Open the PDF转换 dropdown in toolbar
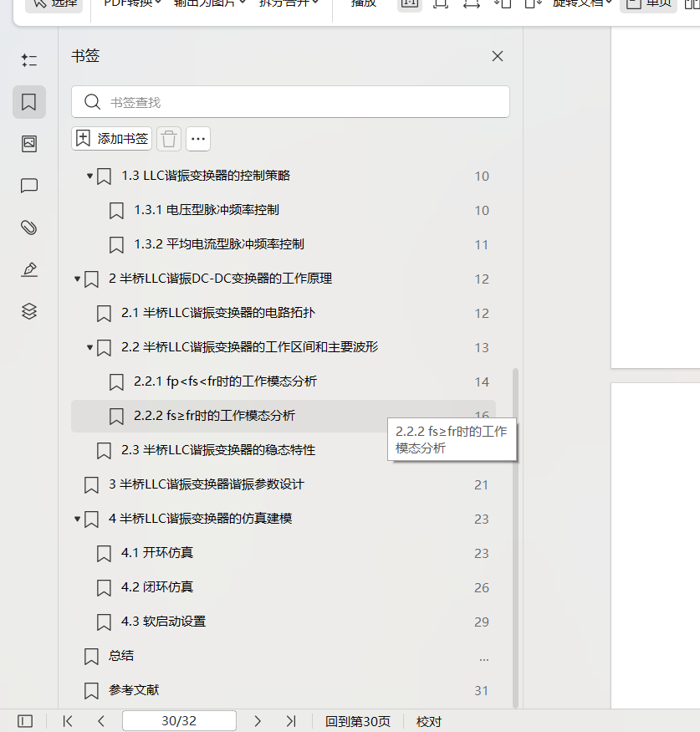This screenshot has width=700, height=732. tap(132, 3)
